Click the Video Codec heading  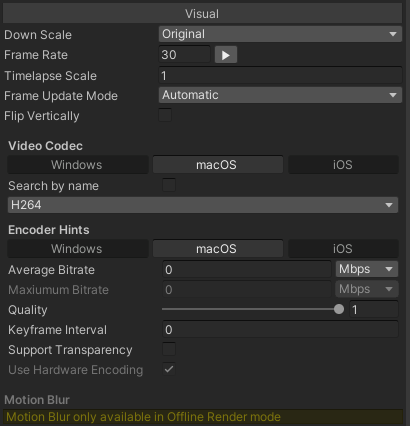(45, 146)
